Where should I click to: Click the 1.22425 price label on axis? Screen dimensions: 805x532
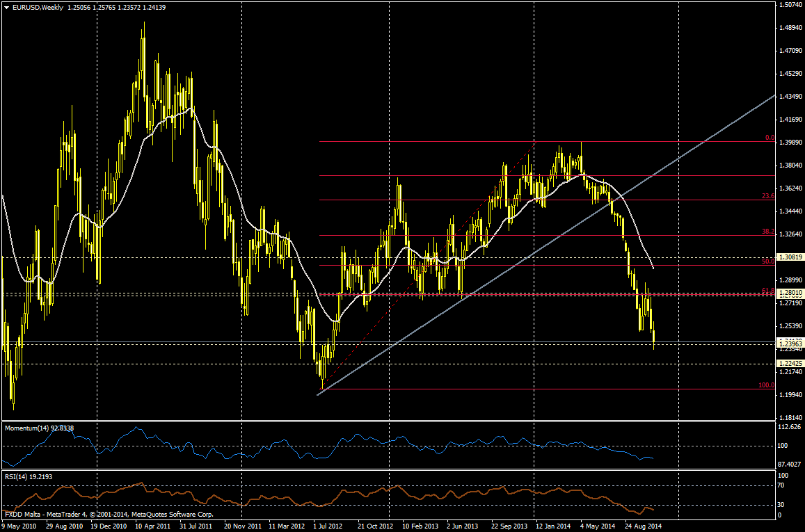click(x=790, y=364)
